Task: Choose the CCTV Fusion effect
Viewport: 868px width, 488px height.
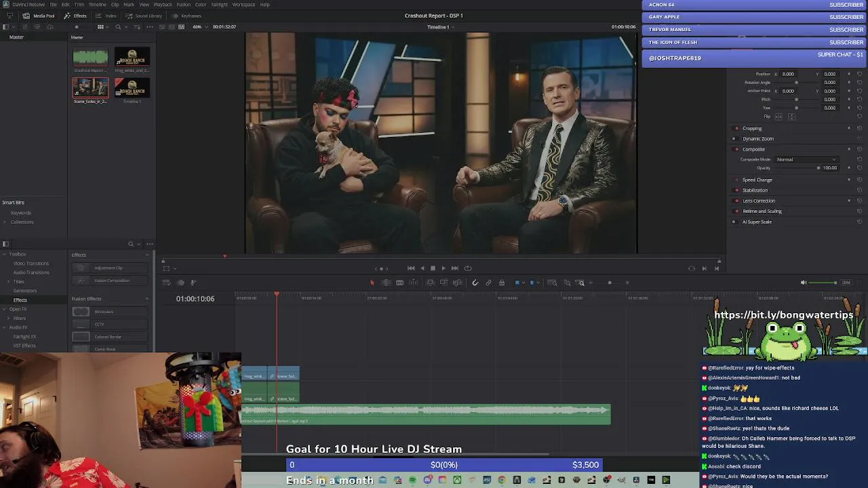Action: tap(110, 324)
